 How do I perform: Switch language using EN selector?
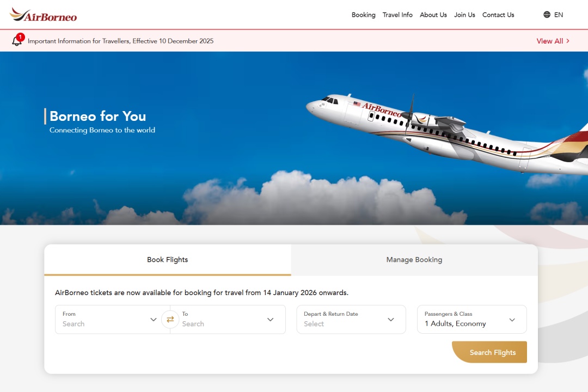pyautogui.click(x=559, y=15)
